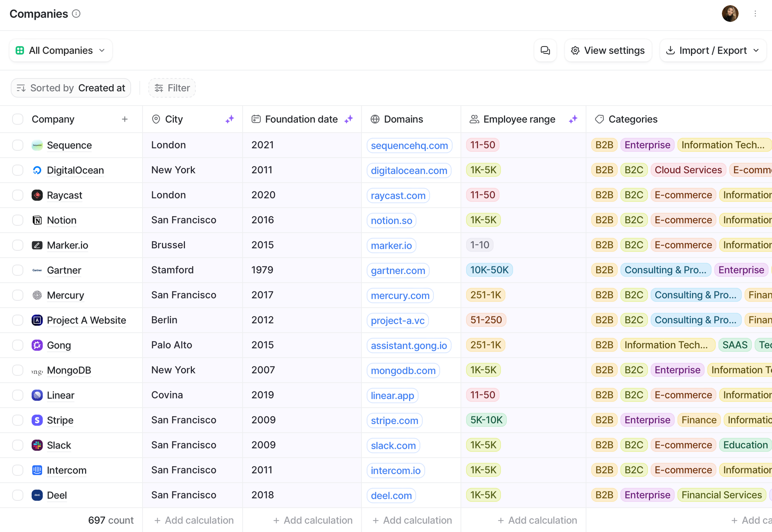Click AI sparkle icon in City column
Viewport: 772px width, 532px height.
pyautogui.click(x=230, y=119)
